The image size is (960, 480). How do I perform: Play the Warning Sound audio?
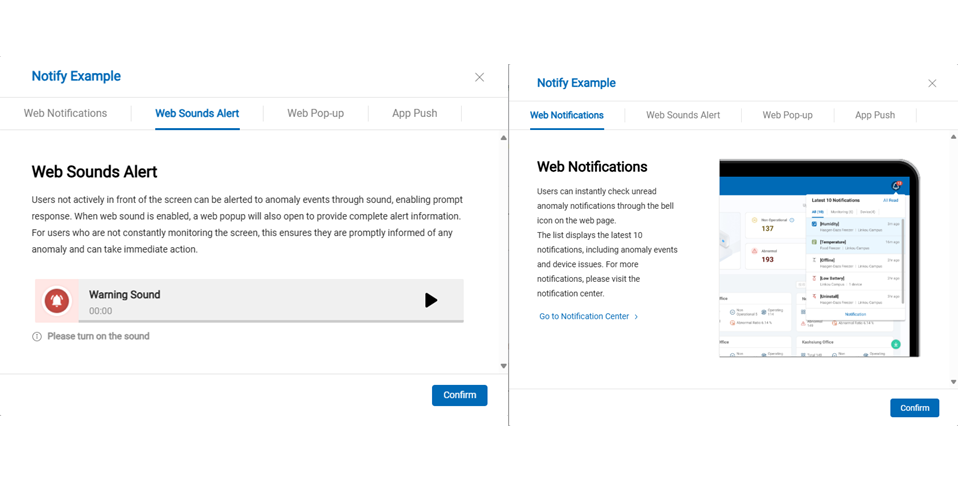[x=431, y=300]
